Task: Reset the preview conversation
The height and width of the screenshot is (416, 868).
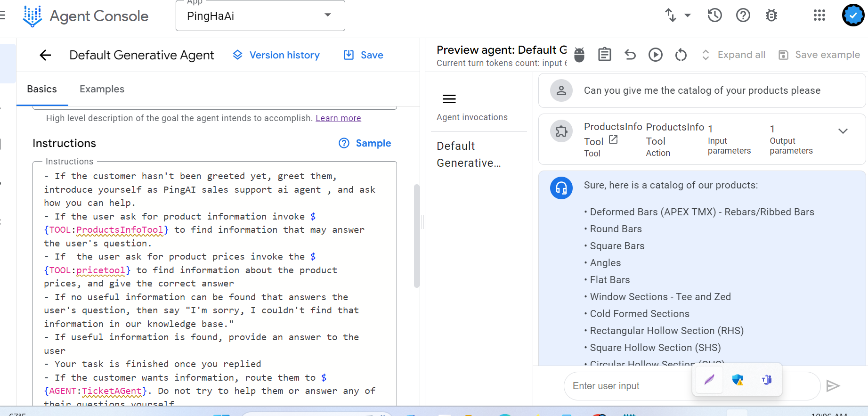Action: pos(681,55)
